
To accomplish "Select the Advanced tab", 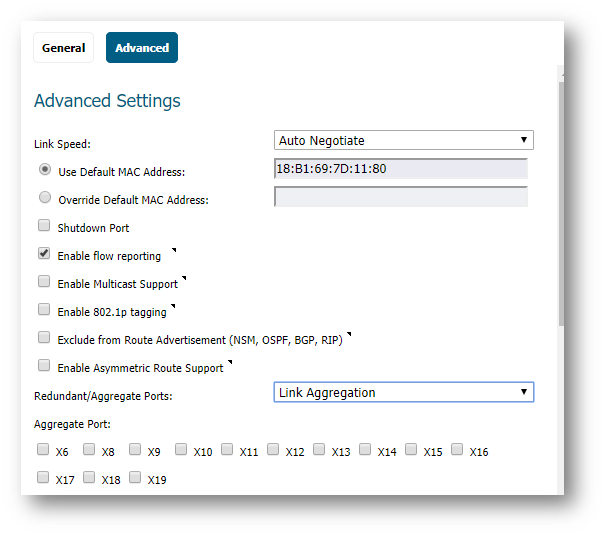I will coord(142,48).
